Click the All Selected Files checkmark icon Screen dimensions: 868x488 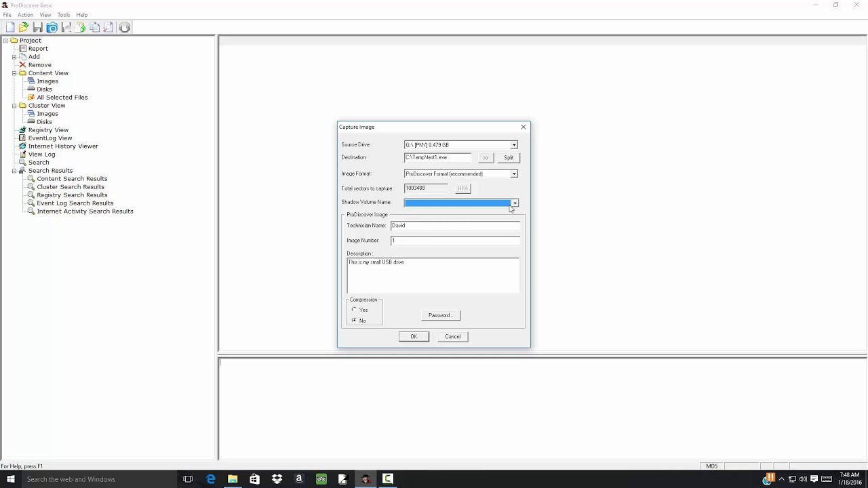point(31,98)
